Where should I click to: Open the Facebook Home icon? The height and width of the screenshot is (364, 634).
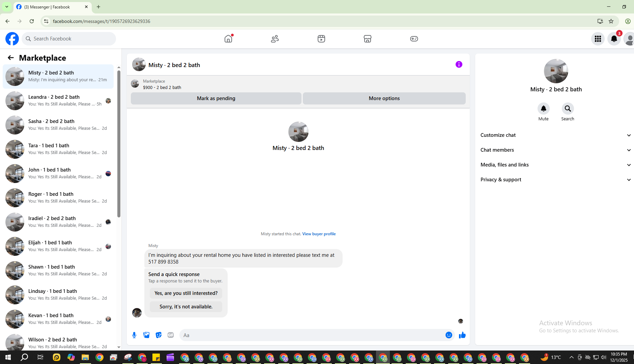[228, 39]
